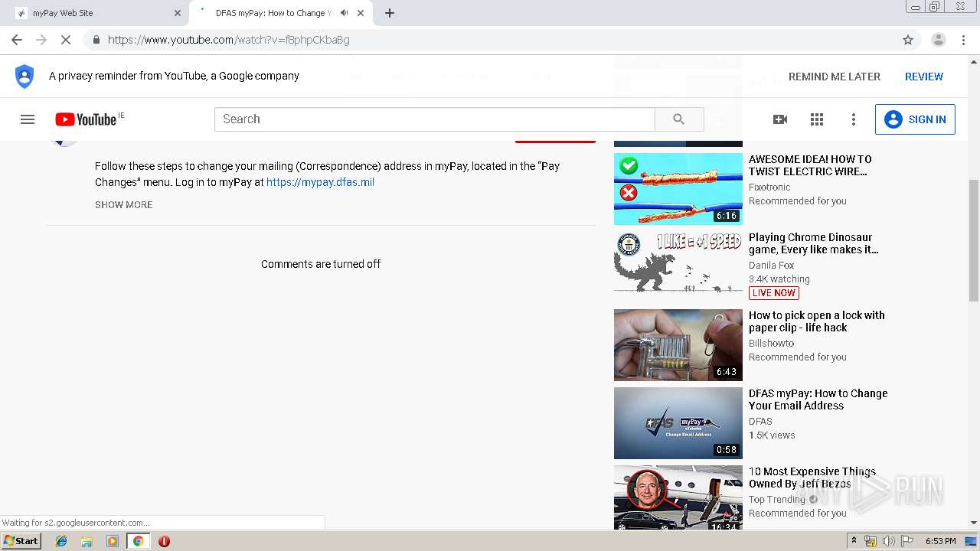This screenshot has height=551, width=980.
Task: Open the mypay.dfas.mil link
Action: coord(320,182)
